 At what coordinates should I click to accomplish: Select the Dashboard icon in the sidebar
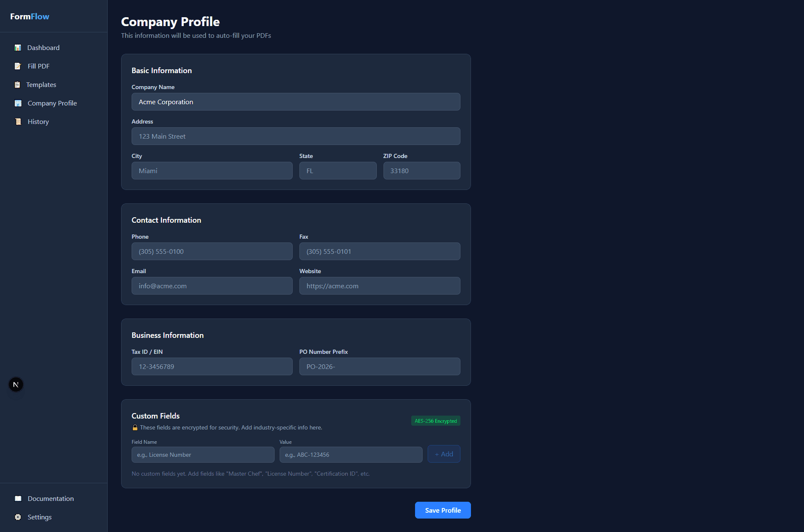(x=18, y=47)
